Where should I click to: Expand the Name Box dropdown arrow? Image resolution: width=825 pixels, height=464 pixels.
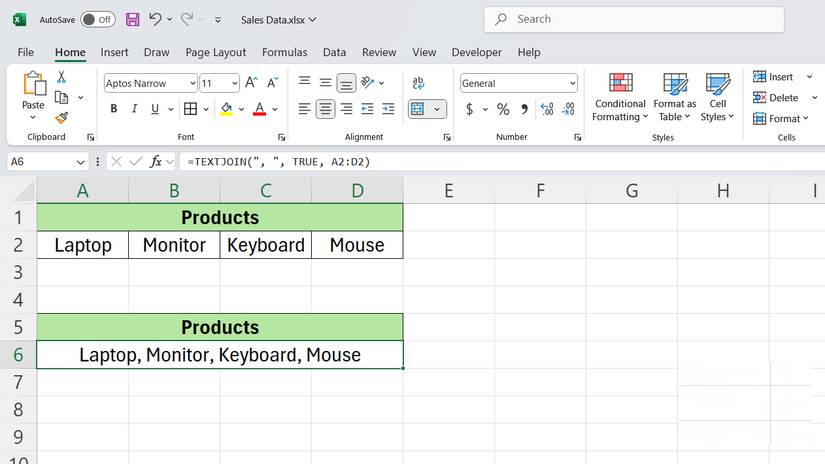(x=81, y=162)
